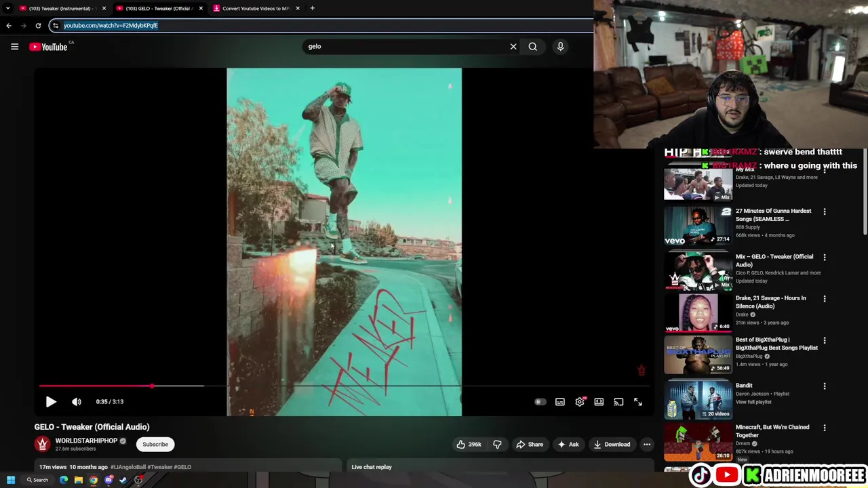
Task: Open Minecraft, But We're Chained Together thumbnail
Action: click(698, 442)
